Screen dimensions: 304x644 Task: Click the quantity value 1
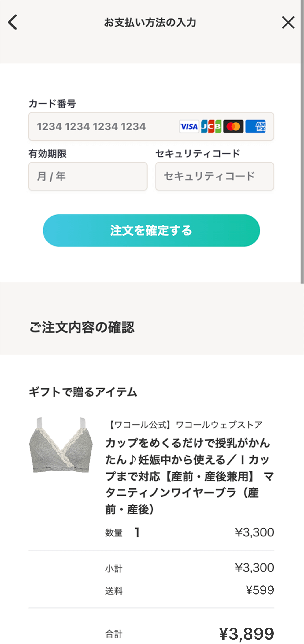click(137, 532)
